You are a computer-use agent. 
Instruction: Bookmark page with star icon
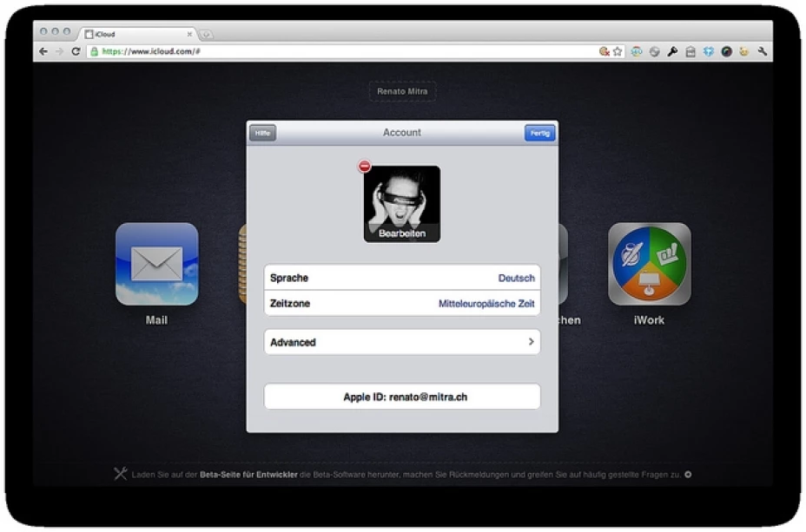pyautogui.click(x=618, y=52)
